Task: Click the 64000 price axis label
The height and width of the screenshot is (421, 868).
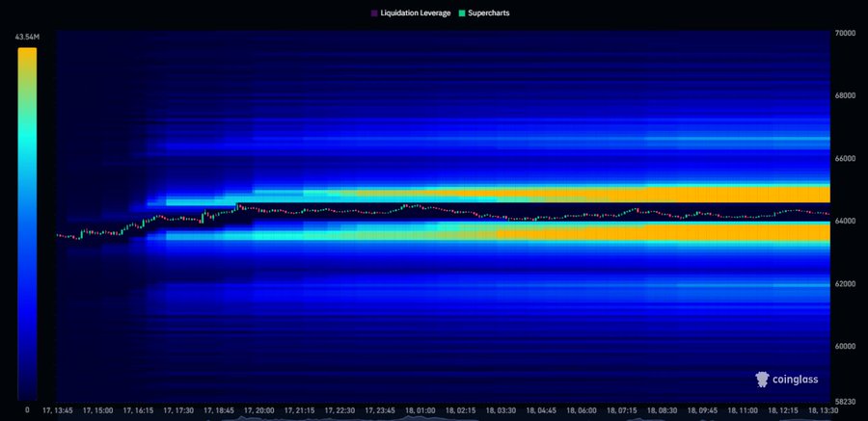Action: point(845,221)
